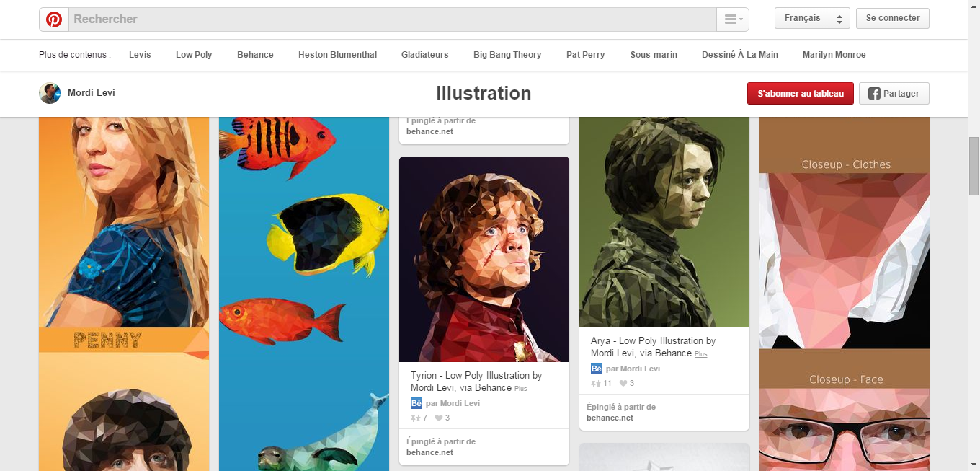Click par Mordi Levi under Tyrion pin
980x471 pixels.
453,404
